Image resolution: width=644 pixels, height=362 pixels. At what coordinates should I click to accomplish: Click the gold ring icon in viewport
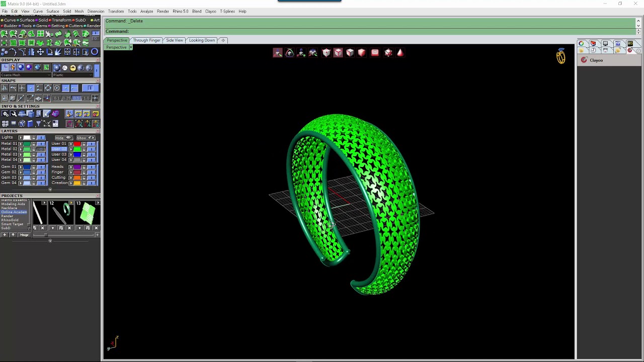point(561,57)
